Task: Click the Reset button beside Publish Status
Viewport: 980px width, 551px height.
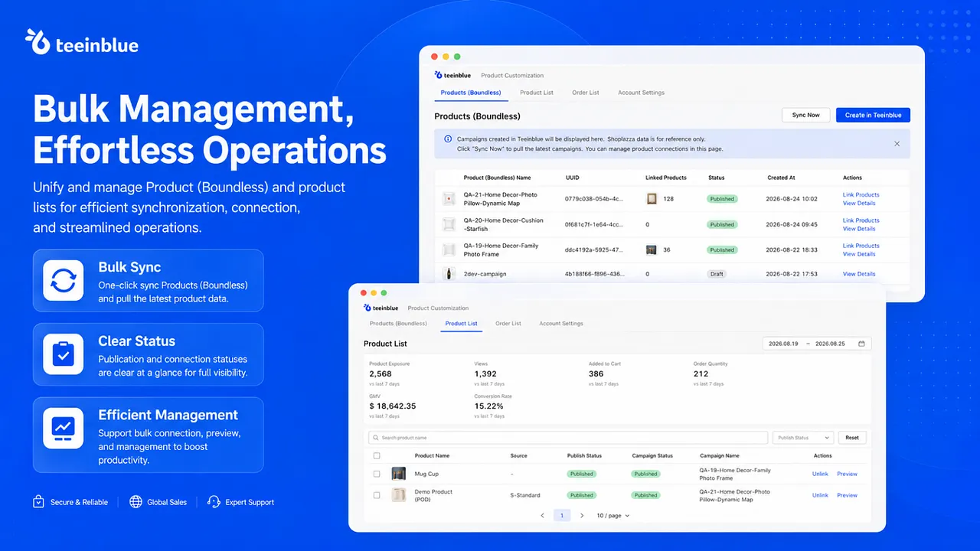Action: coord(852,438)
